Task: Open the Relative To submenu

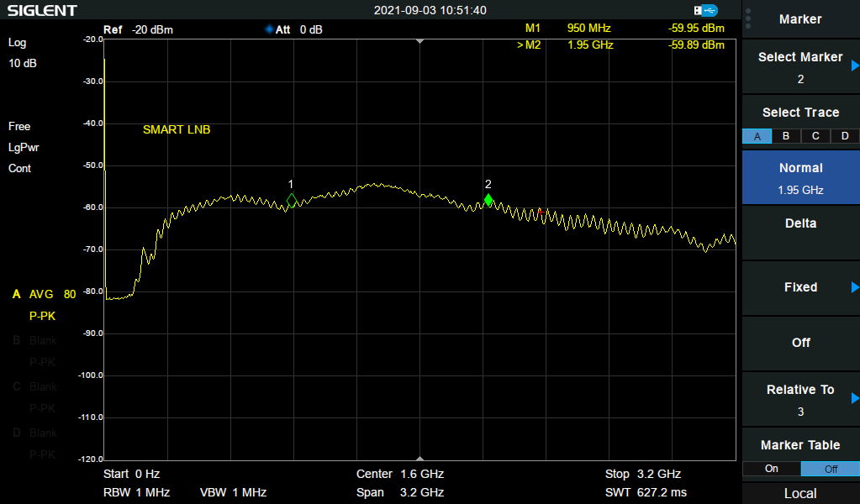Action: [801, 399]
